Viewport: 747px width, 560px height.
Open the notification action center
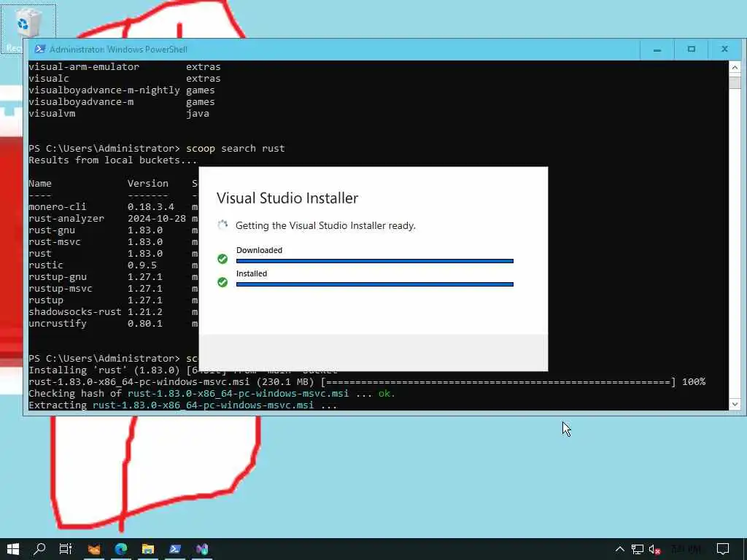click(723, 550)
